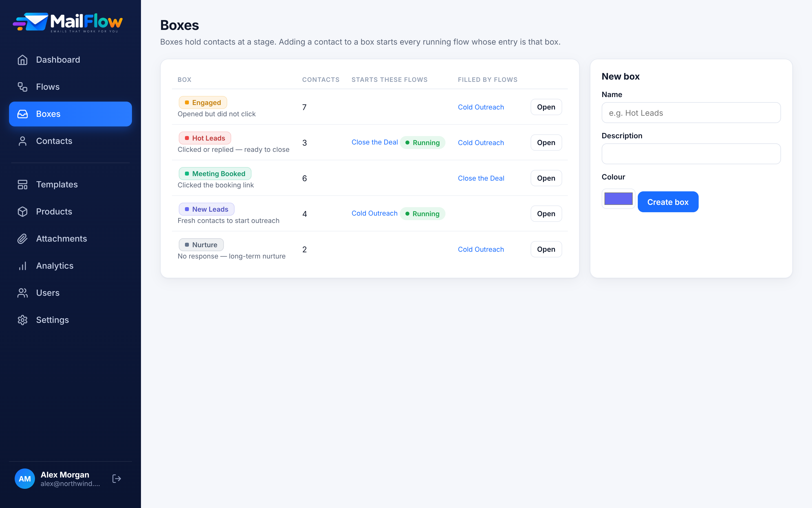Click Running status badge in Hot Leads row
Viewport: 812px width, 508px height.
[422, 143]
